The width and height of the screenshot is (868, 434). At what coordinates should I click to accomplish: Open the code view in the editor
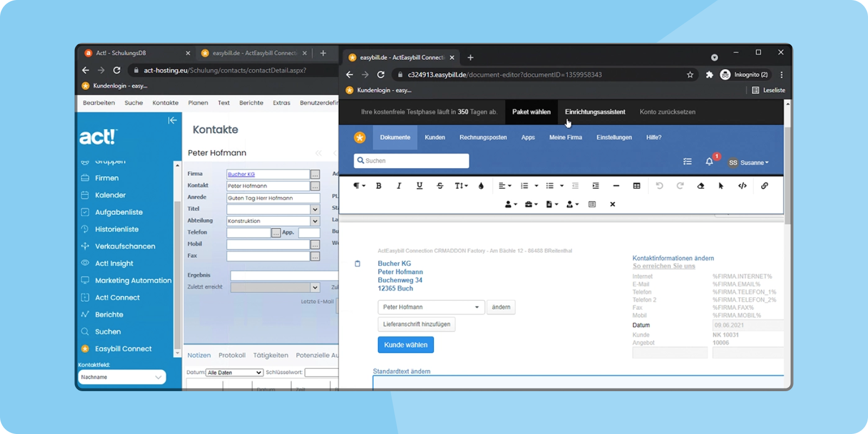click(x=742, y=186)
